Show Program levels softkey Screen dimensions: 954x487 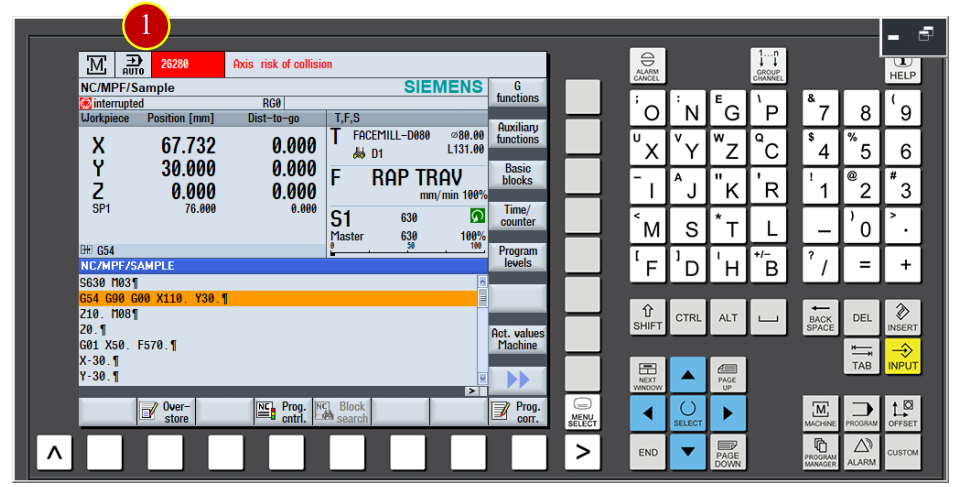click(x=517, y=257)
